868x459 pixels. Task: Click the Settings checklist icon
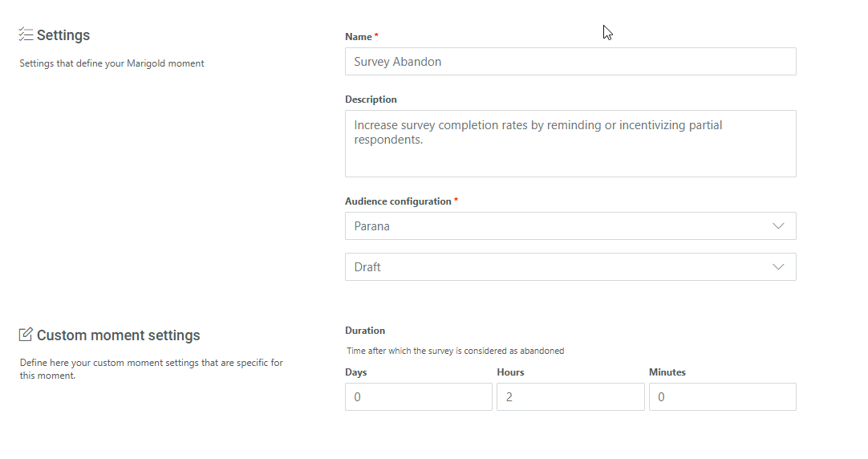click(x=26, y=35)
